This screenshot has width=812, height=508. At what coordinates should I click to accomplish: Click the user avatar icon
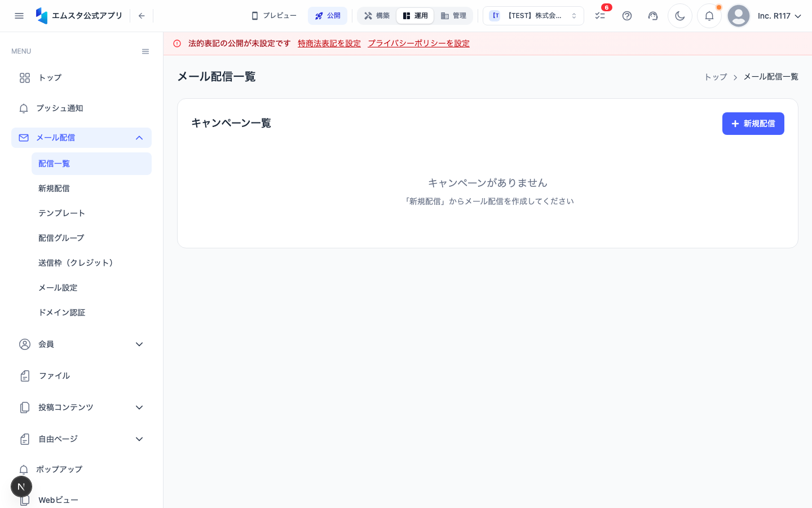pos(739,16)
